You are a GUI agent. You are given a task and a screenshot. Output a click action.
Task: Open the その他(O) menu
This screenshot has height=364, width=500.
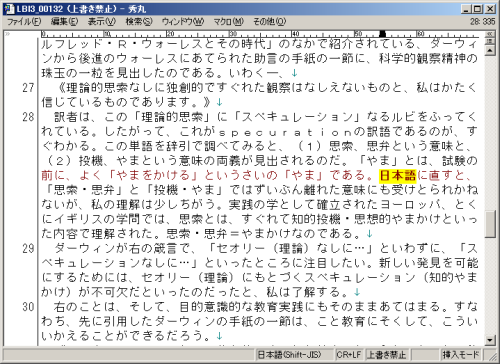[x=269, y=22]
